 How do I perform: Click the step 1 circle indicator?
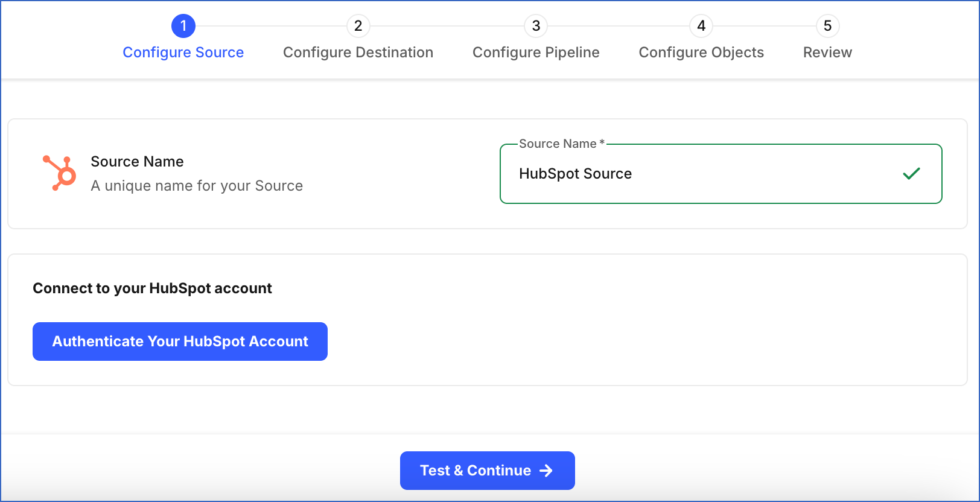click(183, 26)
